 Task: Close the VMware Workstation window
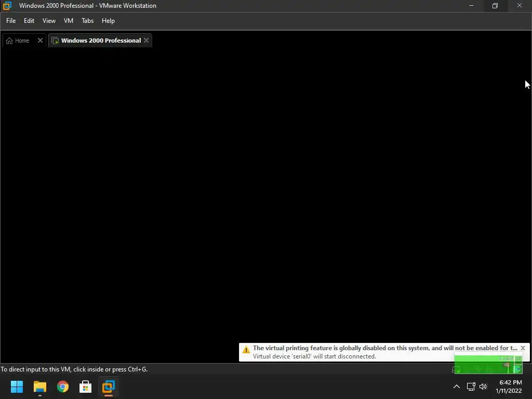520,5
